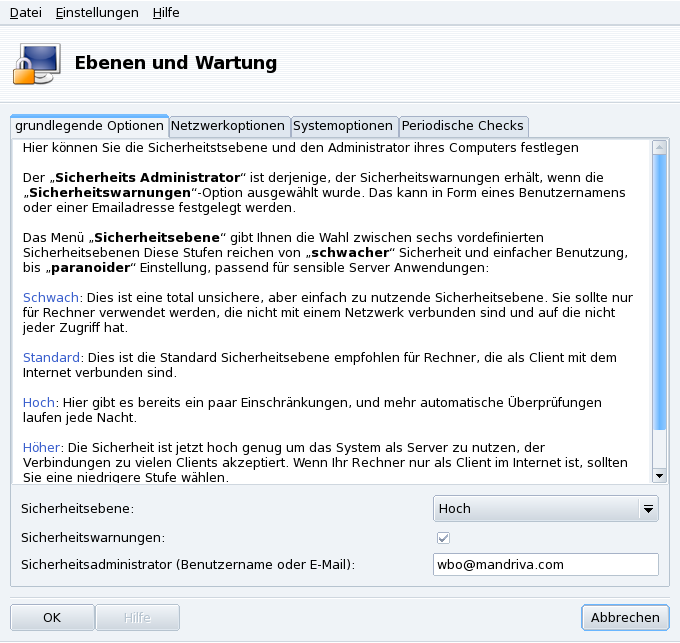
Task: Click the scrollbar down arrow in help text
Action: [x=659, y=475]
